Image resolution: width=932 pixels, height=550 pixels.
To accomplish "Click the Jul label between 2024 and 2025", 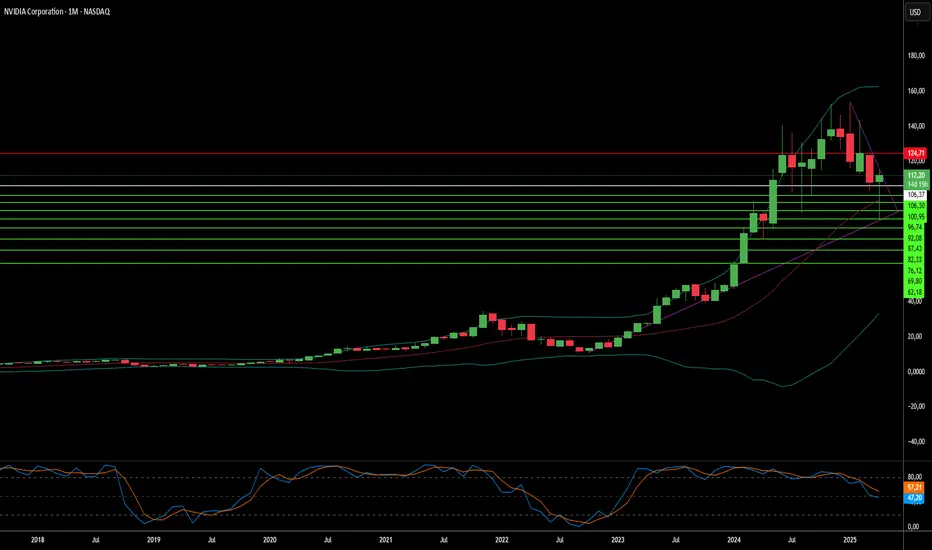I will point(792,540).
